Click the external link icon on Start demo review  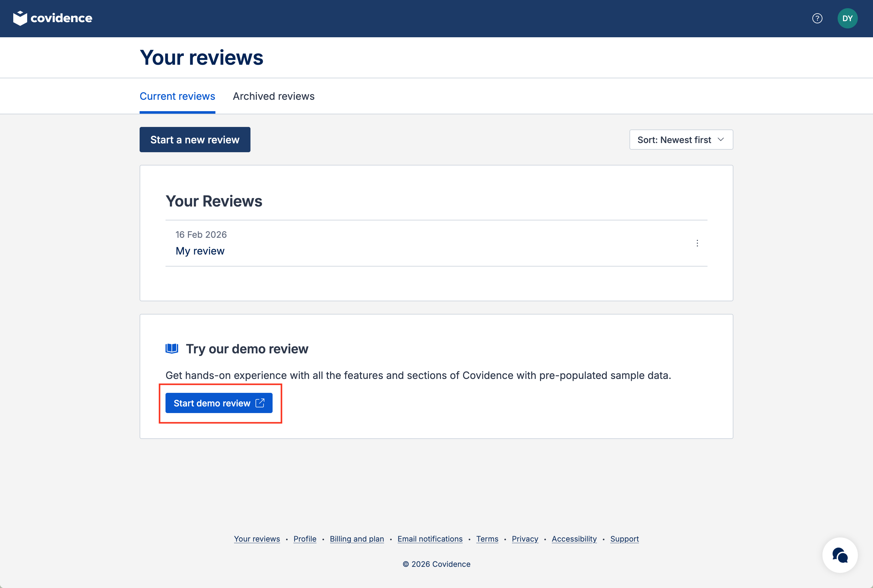click(x=260, y=403)
